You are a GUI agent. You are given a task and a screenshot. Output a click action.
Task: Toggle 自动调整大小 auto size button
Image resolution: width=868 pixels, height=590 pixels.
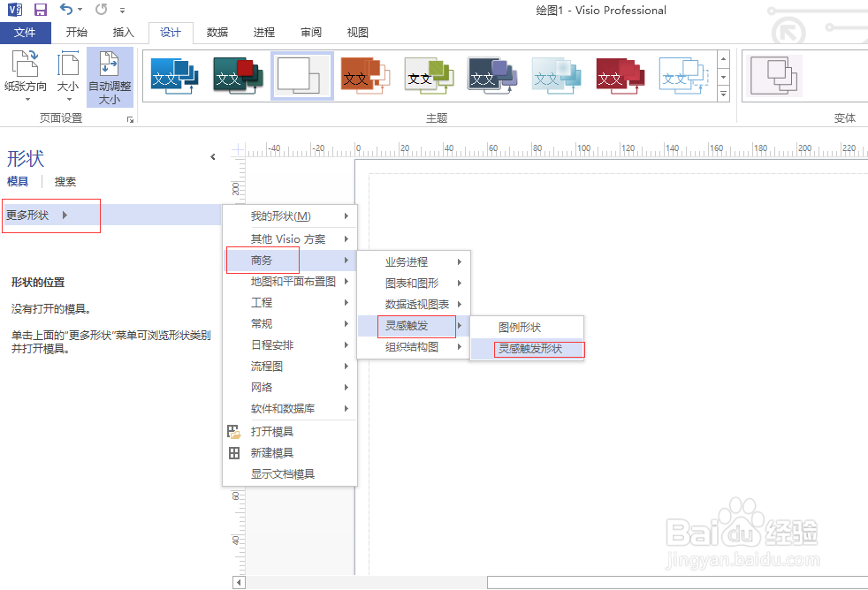click(x=110, y=78)
